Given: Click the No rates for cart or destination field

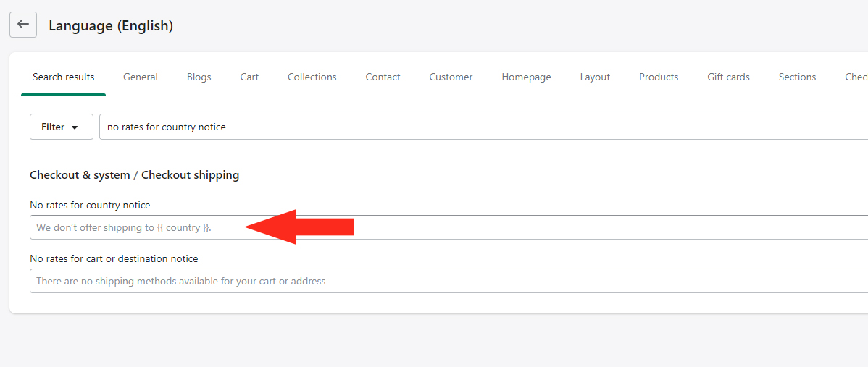Looking at the screenshot, I should click(x=449, y=281).
